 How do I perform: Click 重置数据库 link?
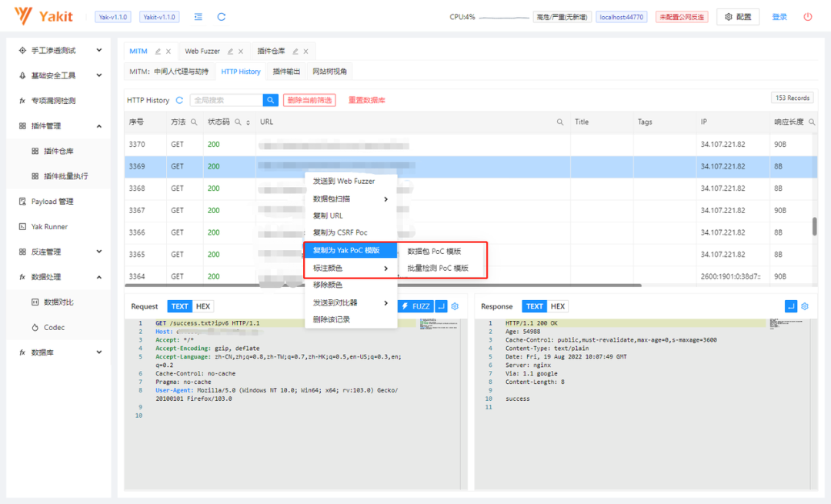[x=366, y=100]
